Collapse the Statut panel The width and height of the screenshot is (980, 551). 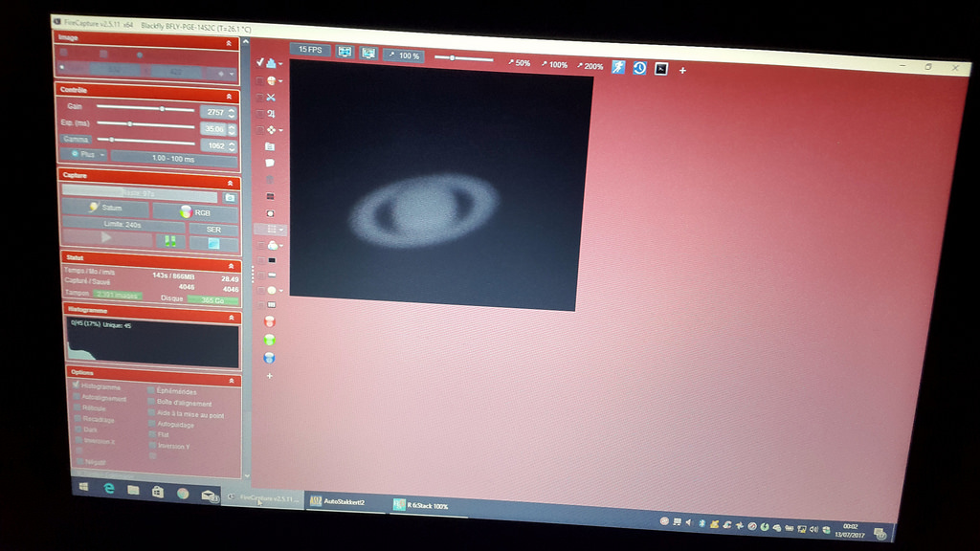coord(231,266)
